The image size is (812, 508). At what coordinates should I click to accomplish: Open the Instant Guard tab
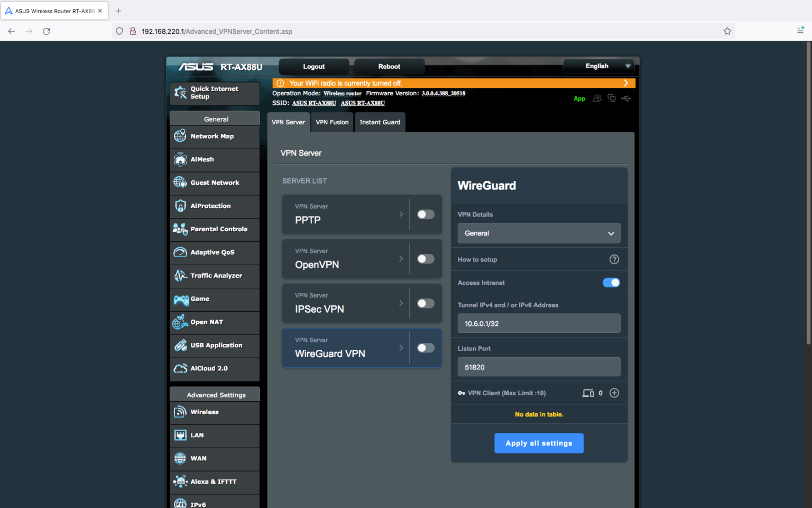coord(380,122)
